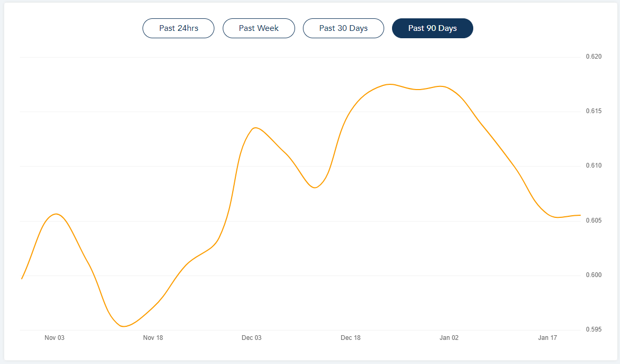The height and width of the screenshot is (364, 620).
Task: Select the 0.610 y-axis label
Action: click(x=593, y=166)
